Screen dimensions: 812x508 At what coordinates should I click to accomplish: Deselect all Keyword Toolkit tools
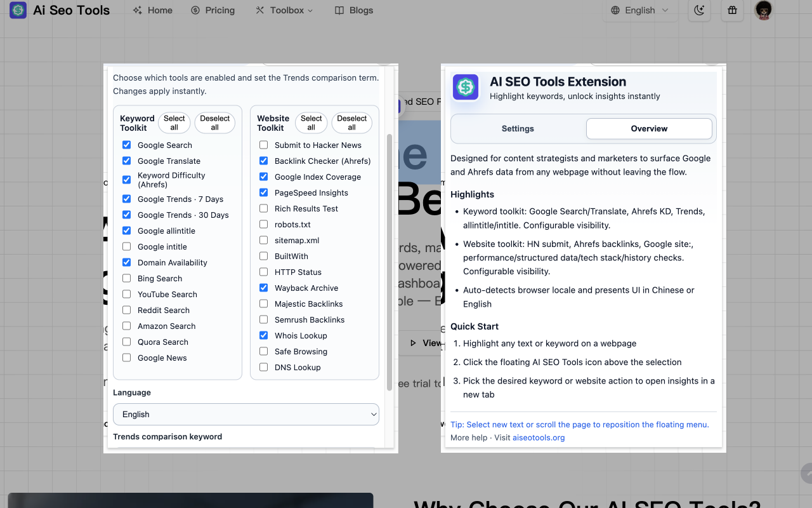pyautogui.click(x=215, y=123)
